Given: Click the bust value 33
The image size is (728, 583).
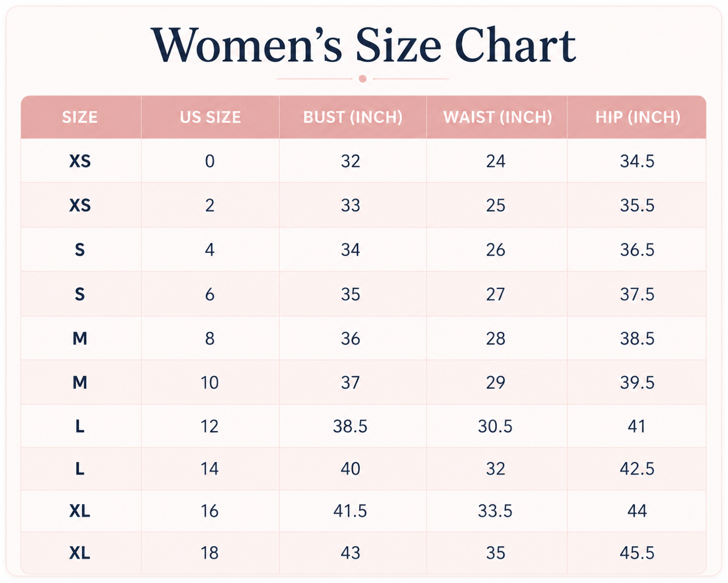Looking at the screenshot, I should point(350,205).
